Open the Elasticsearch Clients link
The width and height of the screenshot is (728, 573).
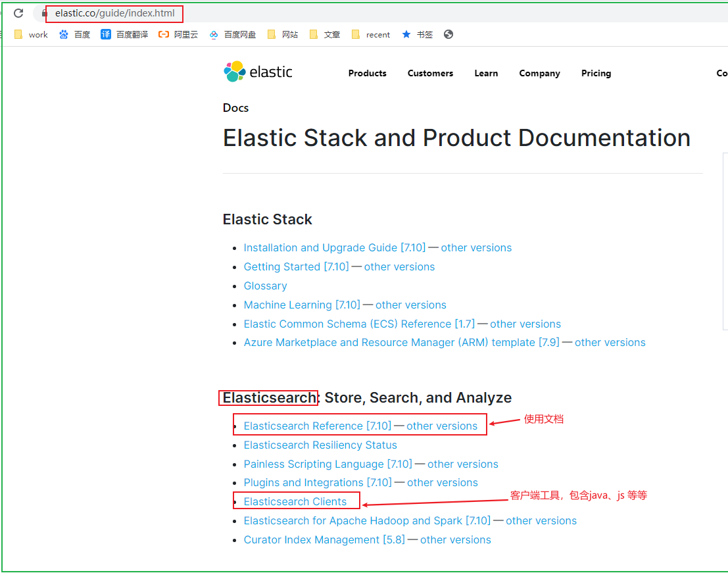click(295, 501)
